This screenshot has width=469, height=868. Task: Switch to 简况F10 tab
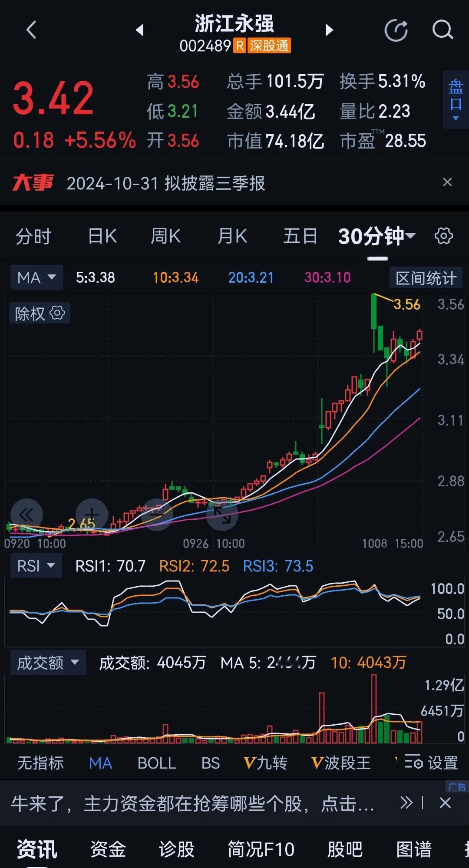click(x=261, y=849)
